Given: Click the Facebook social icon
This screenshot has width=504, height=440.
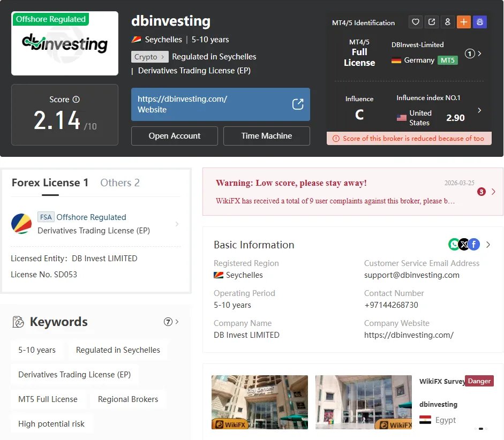Looking at the screenshot, I should point(474,245).
